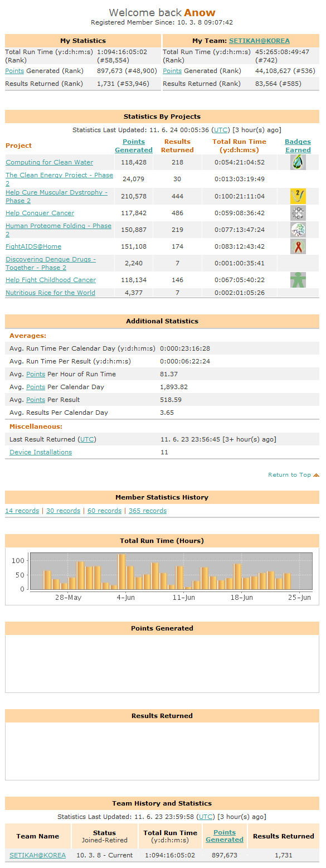The image size is (326, 868).
Task: Click the Help Conquer Cancer badge icon
Action: (298, 213)
